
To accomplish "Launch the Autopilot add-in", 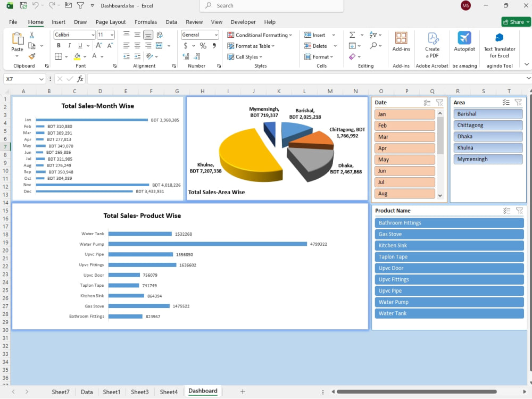I will pyautogui.click(x=464, y=41).
